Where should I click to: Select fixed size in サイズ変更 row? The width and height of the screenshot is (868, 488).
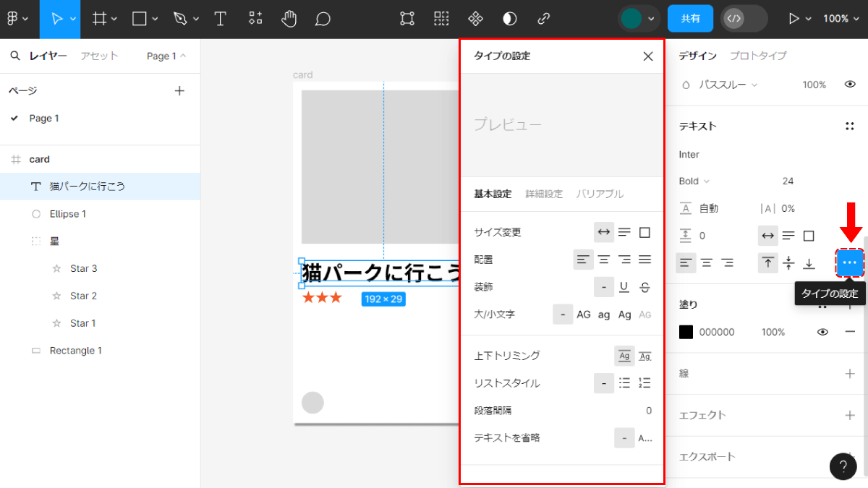[x=644, y=232]
